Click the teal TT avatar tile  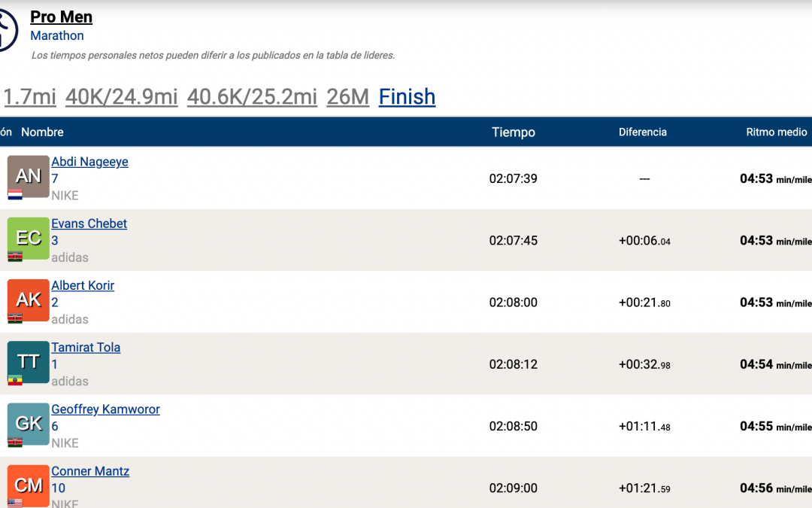click(x=28, y=361)
